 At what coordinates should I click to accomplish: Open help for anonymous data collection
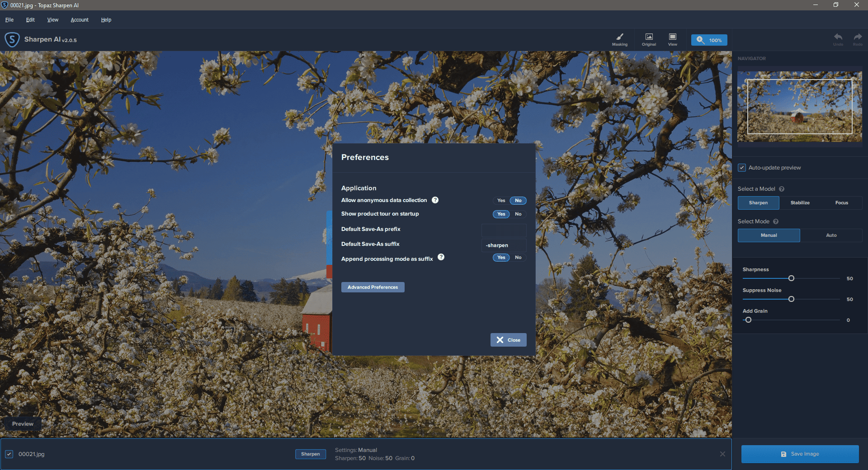tap(435, 200)
